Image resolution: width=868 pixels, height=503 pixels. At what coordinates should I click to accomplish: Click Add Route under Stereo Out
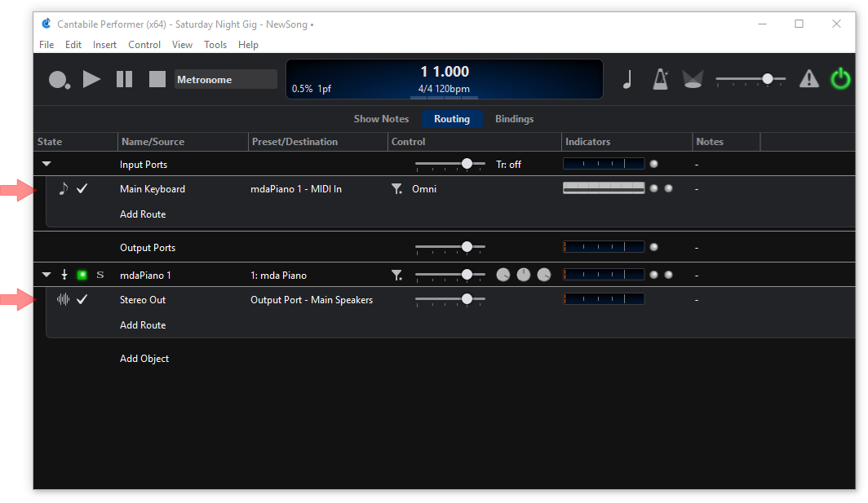(143, 325)
